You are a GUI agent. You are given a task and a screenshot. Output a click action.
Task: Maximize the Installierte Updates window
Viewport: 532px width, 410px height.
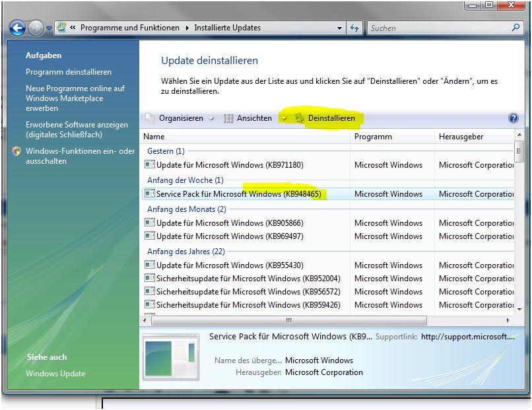click(x=489, y=5)
